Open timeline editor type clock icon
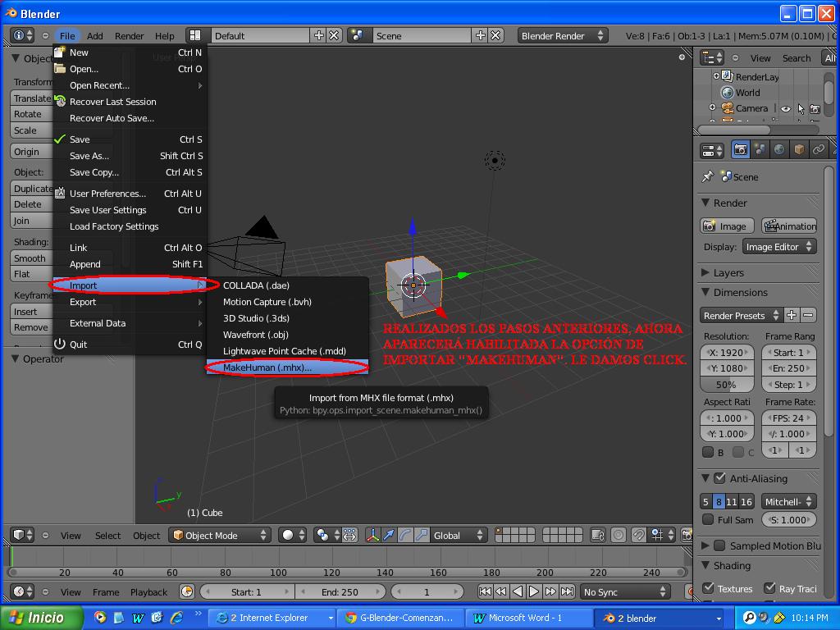 (22, 591)
